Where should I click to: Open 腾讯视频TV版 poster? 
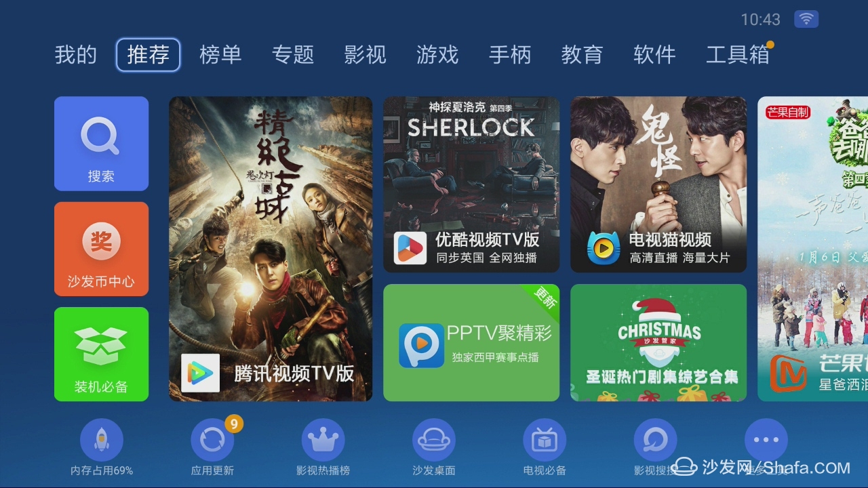(x=271, y=249)
